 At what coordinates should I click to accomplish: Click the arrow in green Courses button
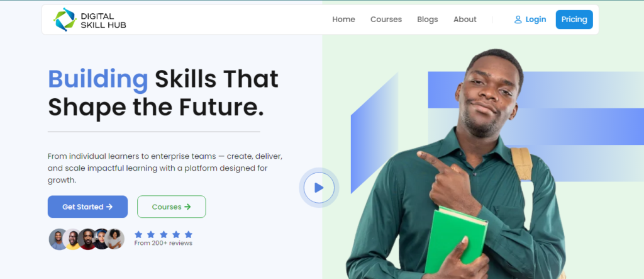pyautogui.click(x=187, y=207)
